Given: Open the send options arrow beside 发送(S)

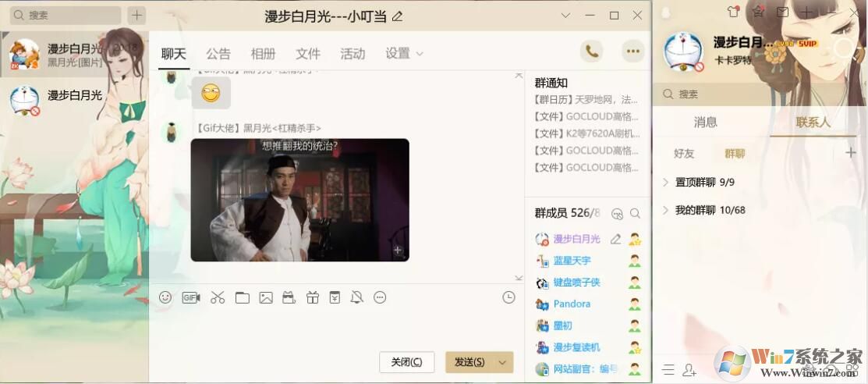Looking at the screenshot, I should pos(502,362).
